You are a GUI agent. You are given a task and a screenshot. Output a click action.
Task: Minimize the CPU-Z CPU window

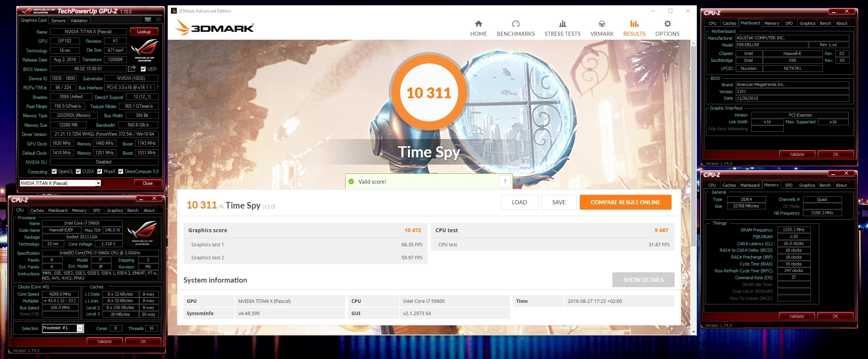[141, 198]
